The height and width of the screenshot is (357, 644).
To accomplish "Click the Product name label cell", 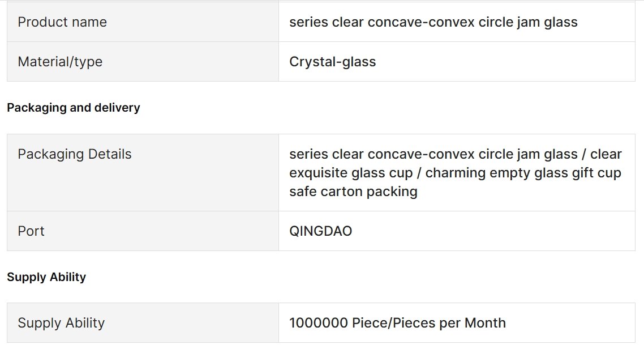I will 143,22.
